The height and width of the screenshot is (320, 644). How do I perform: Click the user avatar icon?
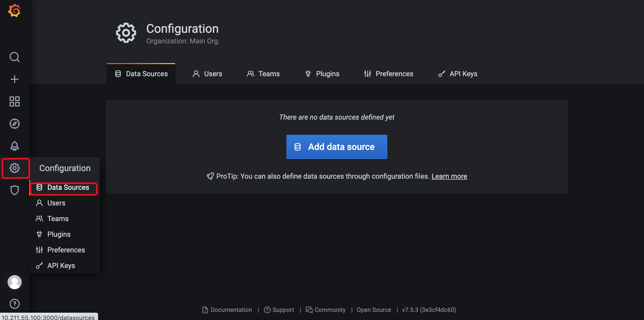[x=14, y=282]
